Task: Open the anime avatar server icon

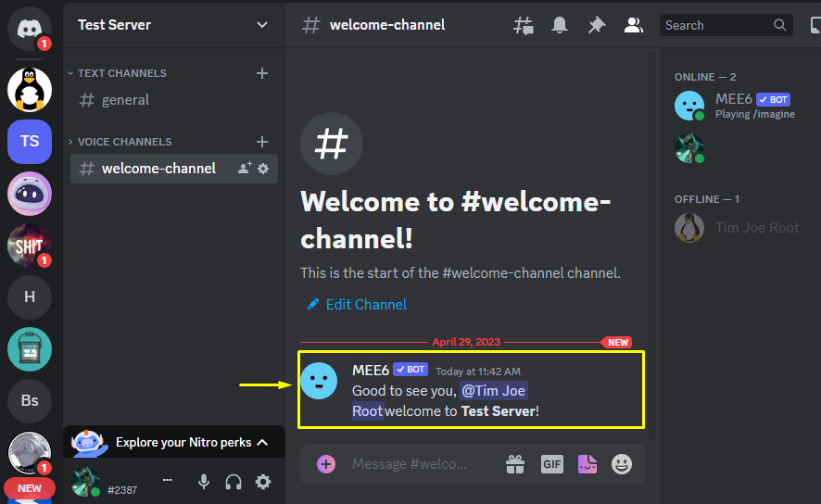Action: [x=30, y=453]
